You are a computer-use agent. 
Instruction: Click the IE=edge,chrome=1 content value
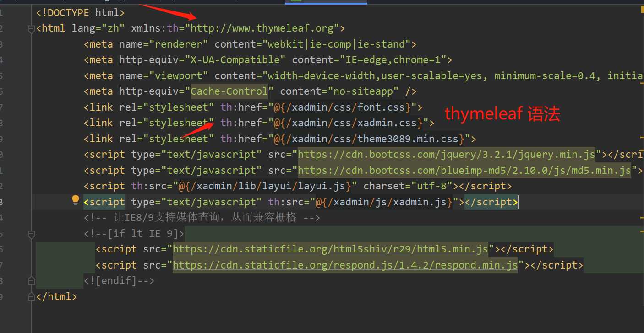pos(393,60)
